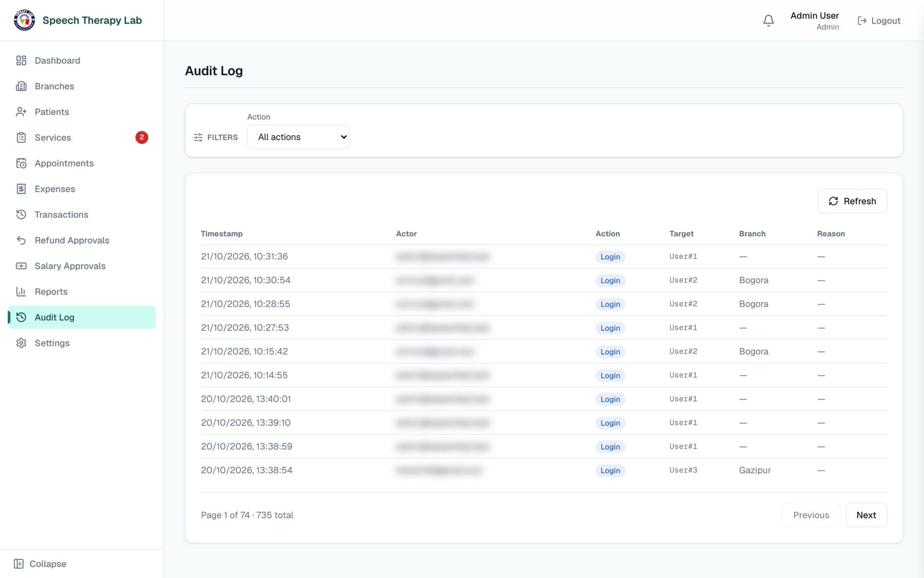Image resolution: width=924 pixels, height=578 pixels.
Task: Click timestamp 20/10/2026, 13:39:10
Action: tap(246, 423)
